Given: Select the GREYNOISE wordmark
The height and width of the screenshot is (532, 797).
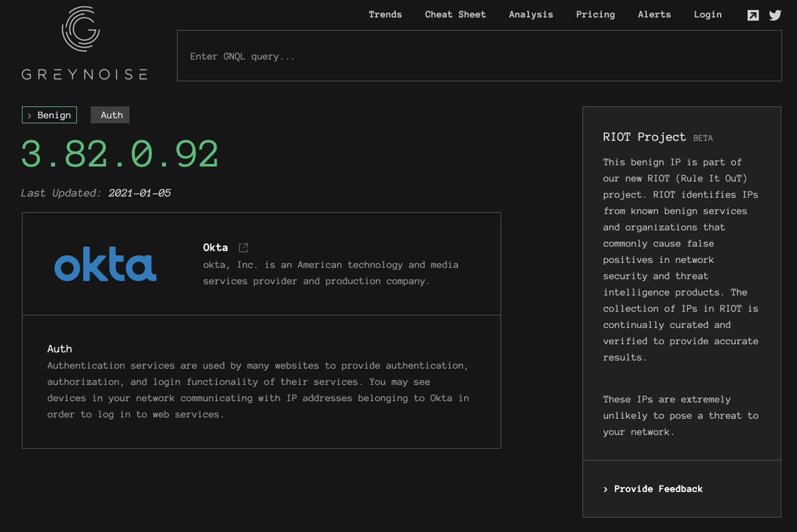Looking at the screenshot, I should point(84,74).
